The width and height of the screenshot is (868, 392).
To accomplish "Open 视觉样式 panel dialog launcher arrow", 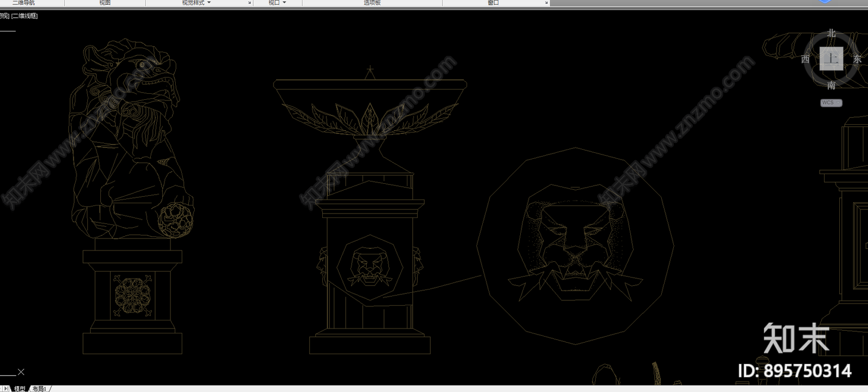I will pyautogui.click(x=250, y=3).
